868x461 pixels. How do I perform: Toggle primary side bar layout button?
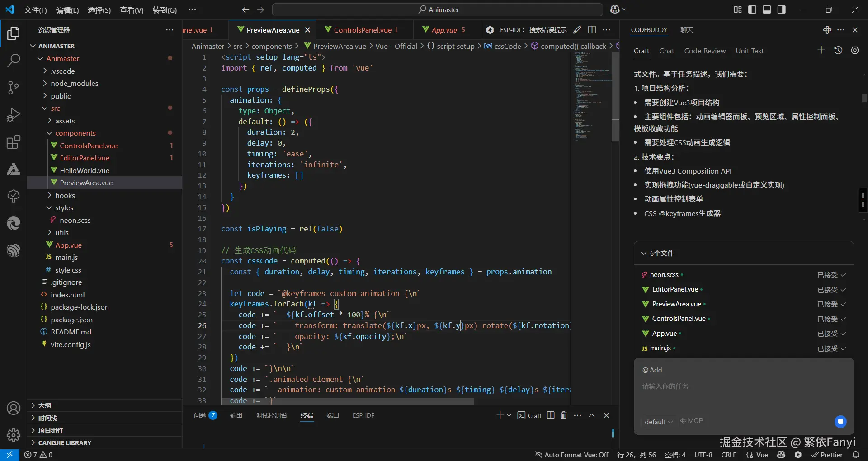click(752, 9)
